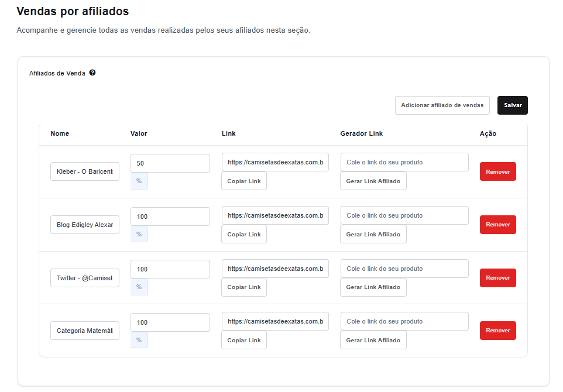Focus the Kleber name input field
563x392 pixels.
[x=85, y=171]
